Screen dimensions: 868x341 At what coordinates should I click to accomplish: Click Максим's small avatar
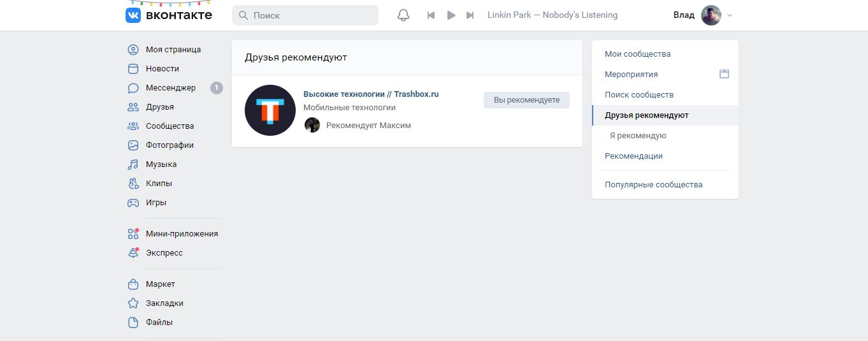[312, 125]
